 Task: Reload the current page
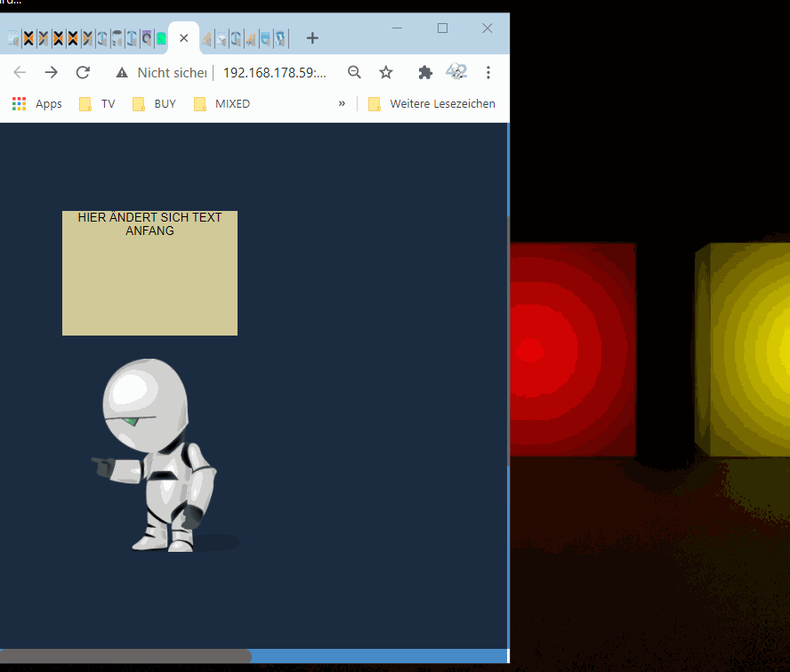click(83, 73)
